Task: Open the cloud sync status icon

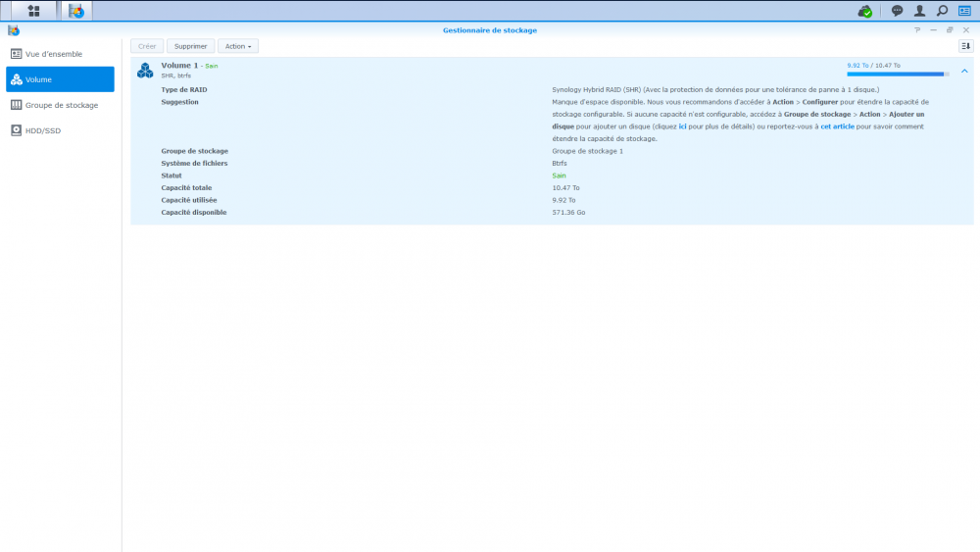Action: 864,11
